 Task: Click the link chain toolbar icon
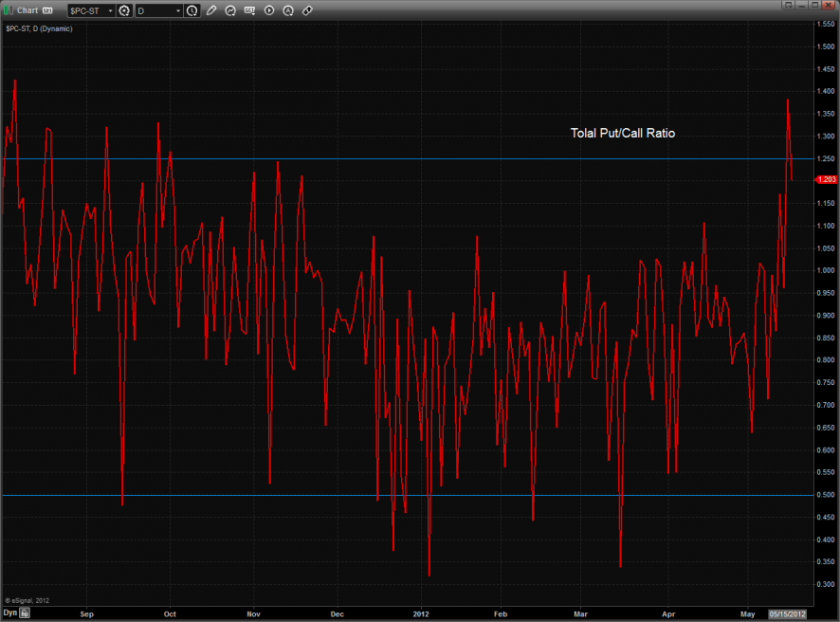[307, 10]
